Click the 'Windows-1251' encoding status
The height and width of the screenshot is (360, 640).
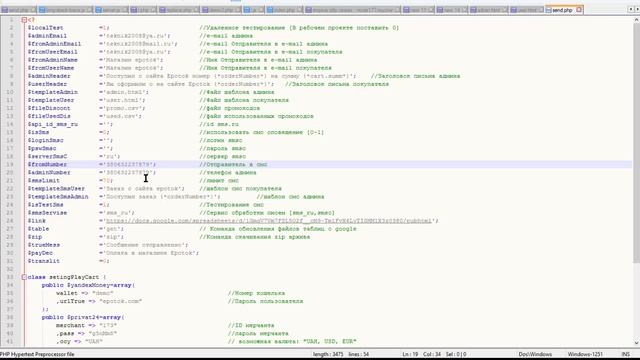point(585,354)
